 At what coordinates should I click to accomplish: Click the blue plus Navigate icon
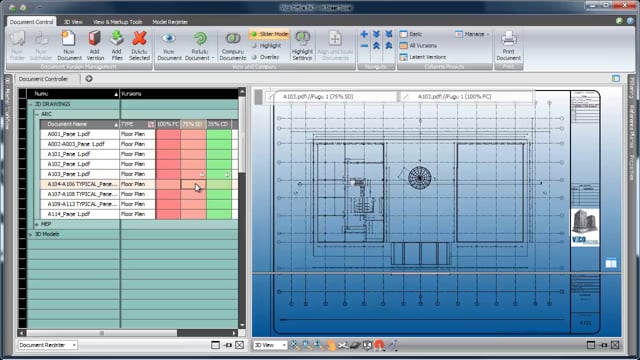click(364, 34)
